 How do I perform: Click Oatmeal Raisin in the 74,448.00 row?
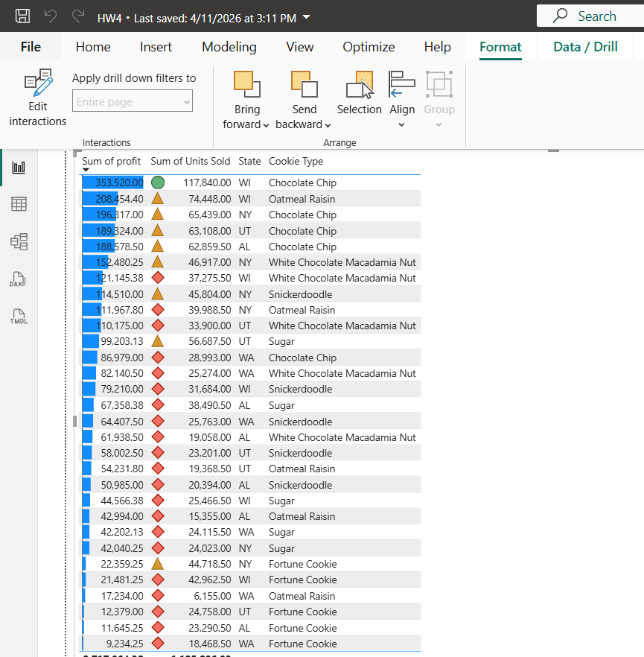(302, 199)
